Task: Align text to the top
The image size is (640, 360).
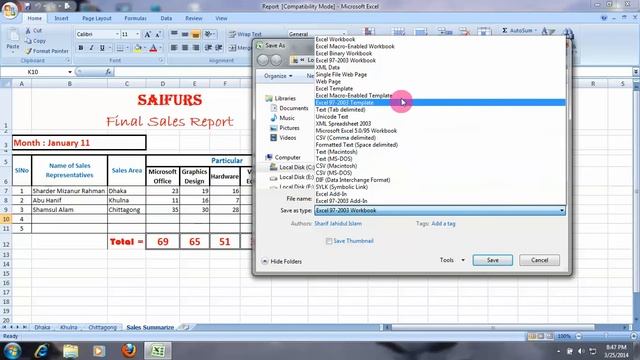Action: click(174, 34)
